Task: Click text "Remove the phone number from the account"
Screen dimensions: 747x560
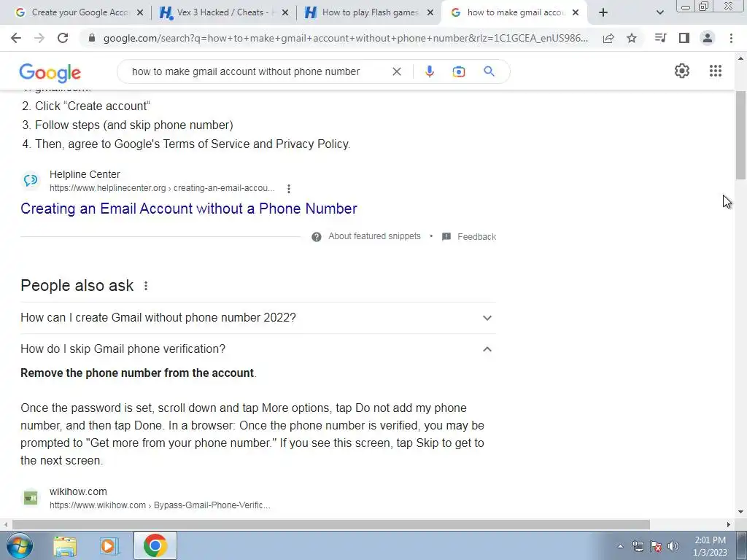Action: (x=136, y=373)
